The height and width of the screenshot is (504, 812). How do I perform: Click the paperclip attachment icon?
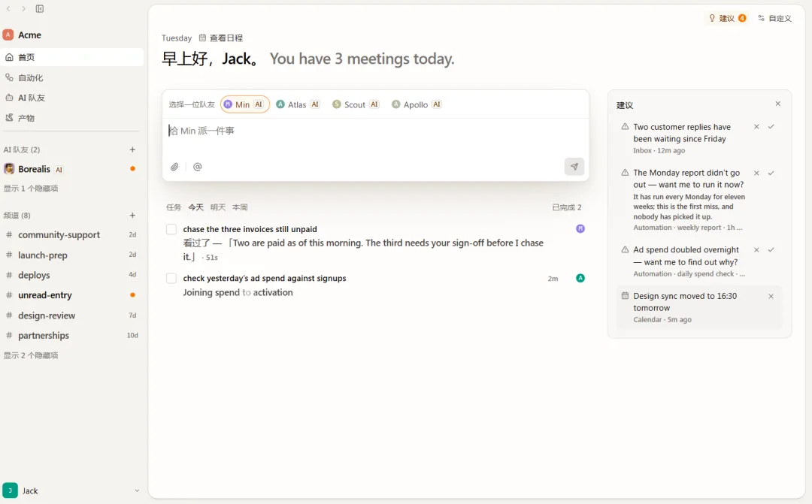(174, 167)
